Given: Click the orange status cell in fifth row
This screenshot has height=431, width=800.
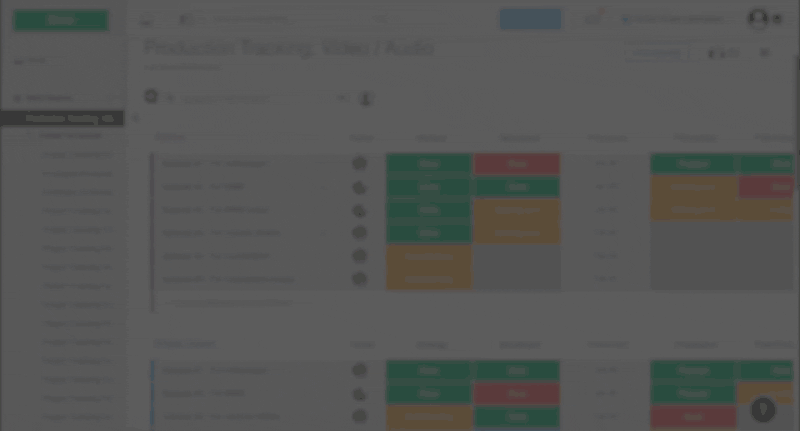Looking at the screenshot, I should coord(429,256).
